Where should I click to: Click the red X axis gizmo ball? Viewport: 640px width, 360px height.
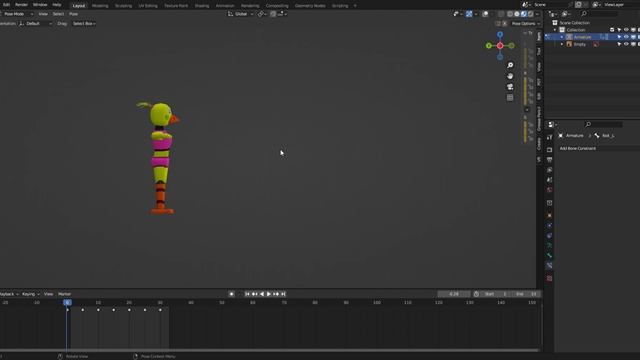(x=500, y=46)
